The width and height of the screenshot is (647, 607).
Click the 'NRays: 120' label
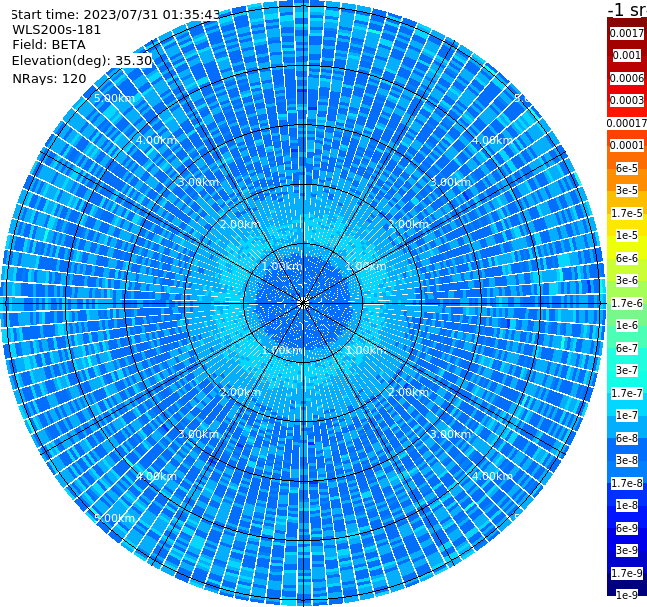[49, 78]
